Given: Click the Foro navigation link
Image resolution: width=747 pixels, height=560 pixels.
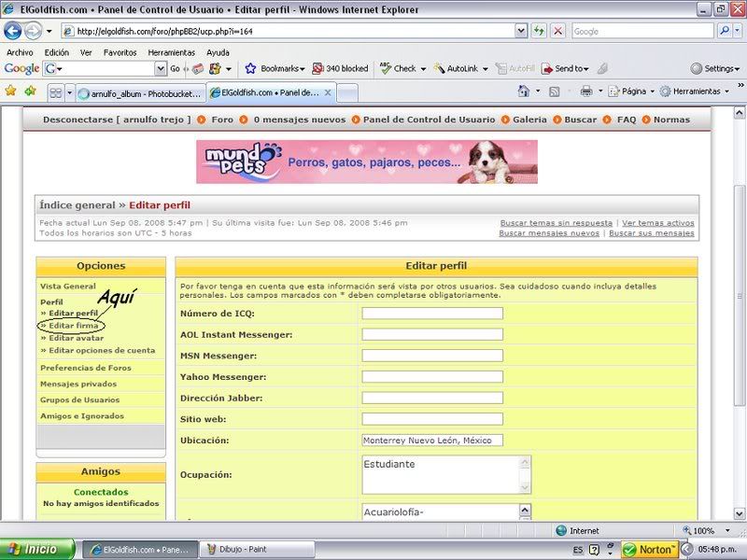Looking at the screenshot, I should pos(222,119).
